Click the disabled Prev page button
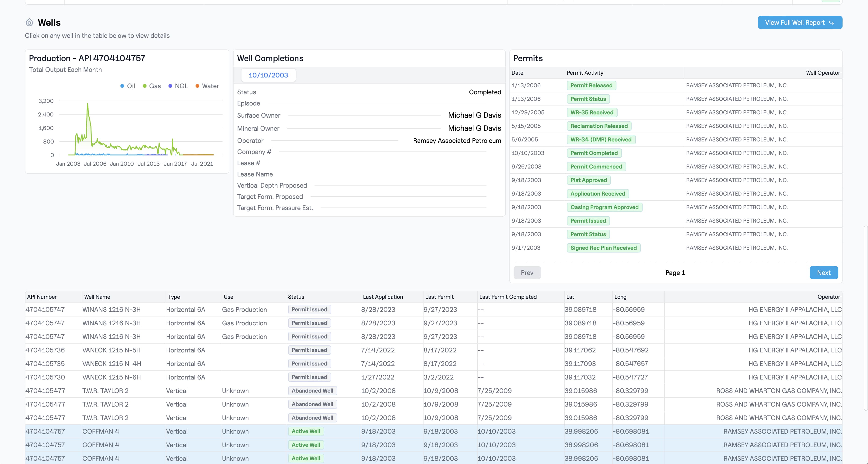 [527, 273]
